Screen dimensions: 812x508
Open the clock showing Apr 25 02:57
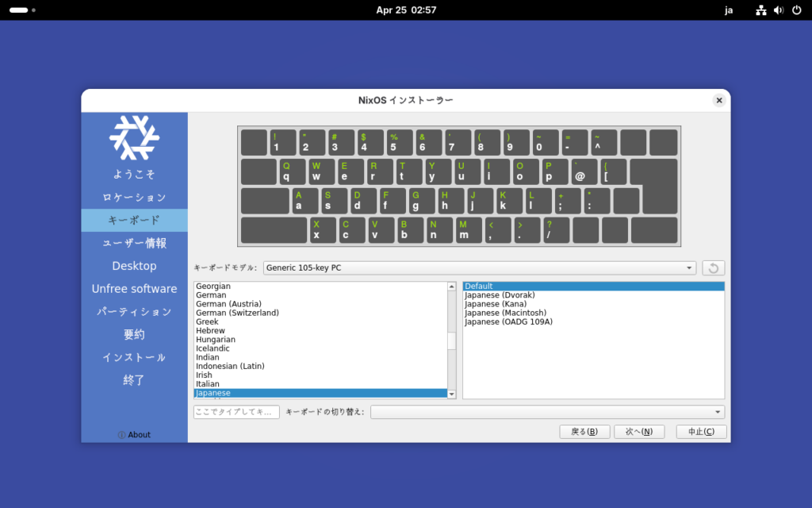(x=406, y=10)
